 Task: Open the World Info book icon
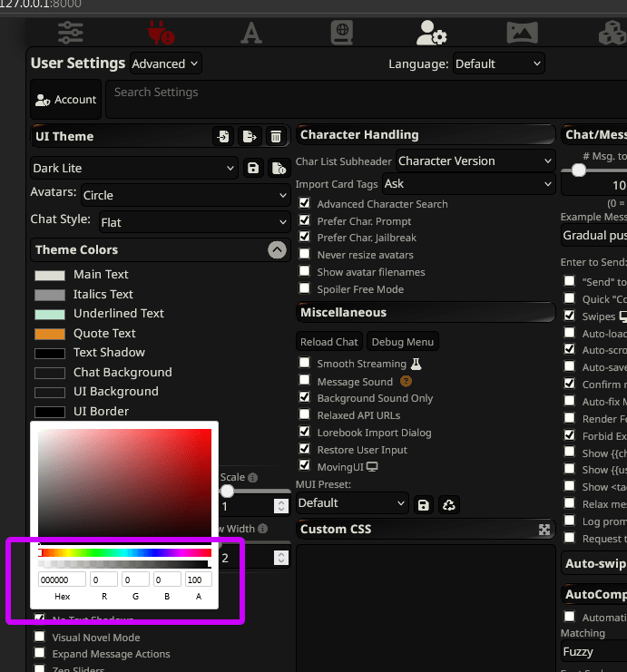342,33
